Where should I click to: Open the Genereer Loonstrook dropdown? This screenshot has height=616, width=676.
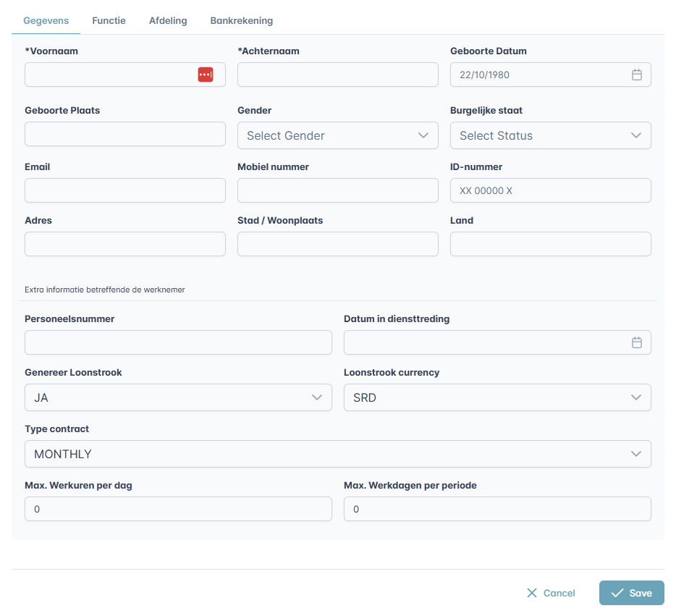click(178, 397)
